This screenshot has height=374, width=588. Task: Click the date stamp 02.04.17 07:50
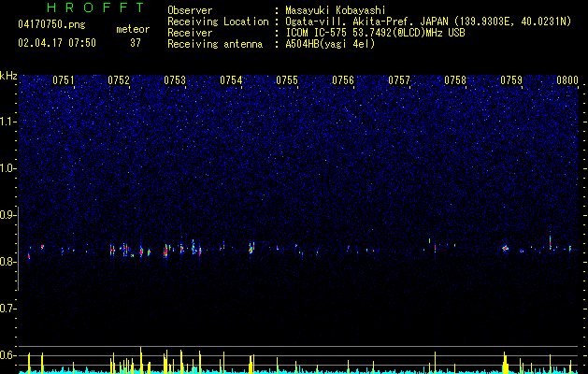pyautogui.click(x=57, y=43)
